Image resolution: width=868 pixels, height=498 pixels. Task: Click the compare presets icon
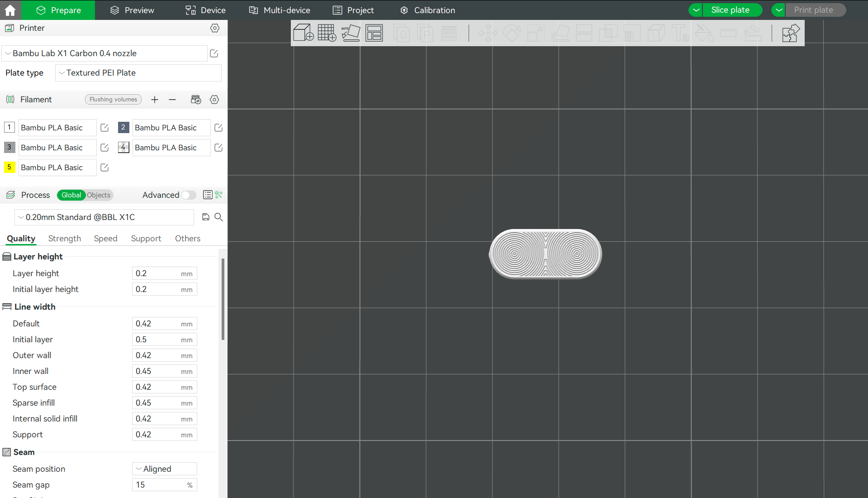[219, 195]
